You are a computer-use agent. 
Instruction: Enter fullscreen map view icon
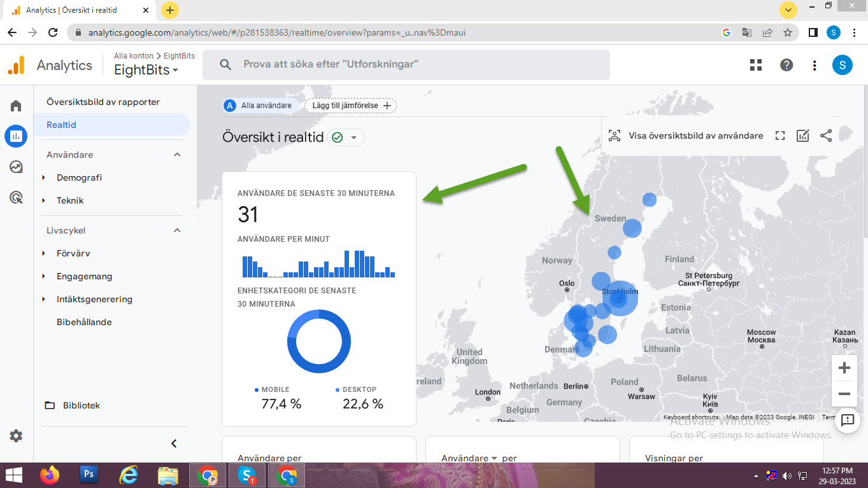tap(780, 136)
